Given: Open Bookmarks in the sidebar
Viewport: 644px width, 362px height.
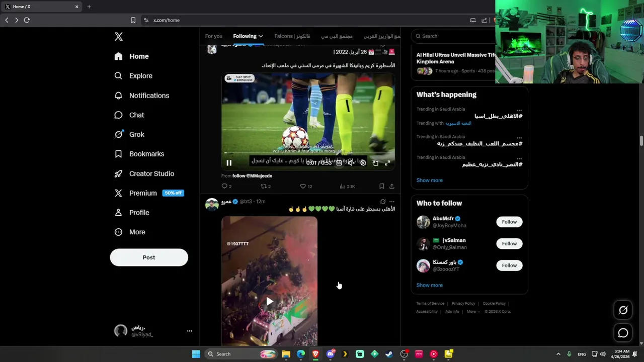Looking at the screenshot, I should point(139,154).
